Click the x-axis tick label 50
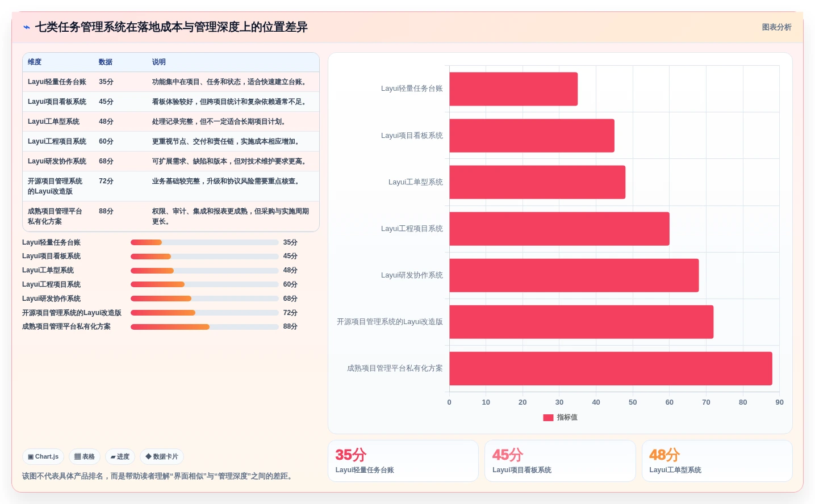Image resolution: width=815 pixels, height=504 pixels. (633, 402)
